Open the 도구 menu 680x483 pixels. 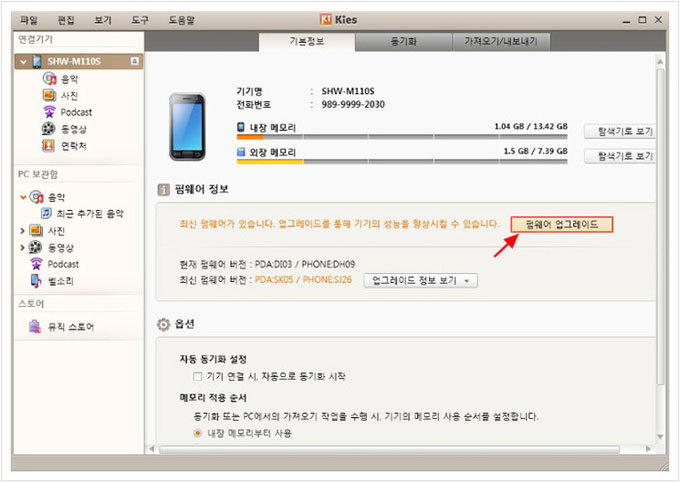pyautogui.click(x=140, y=20)
